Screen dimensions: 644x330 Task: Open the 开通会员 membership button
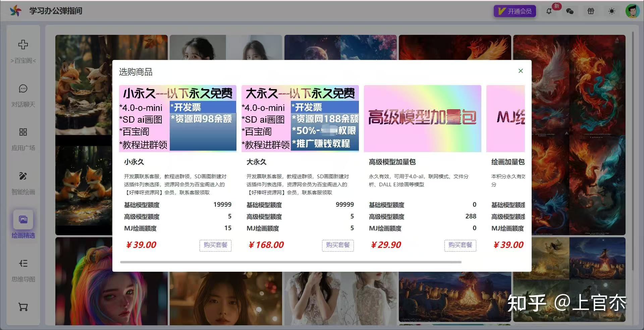click(x=515, y=11)
